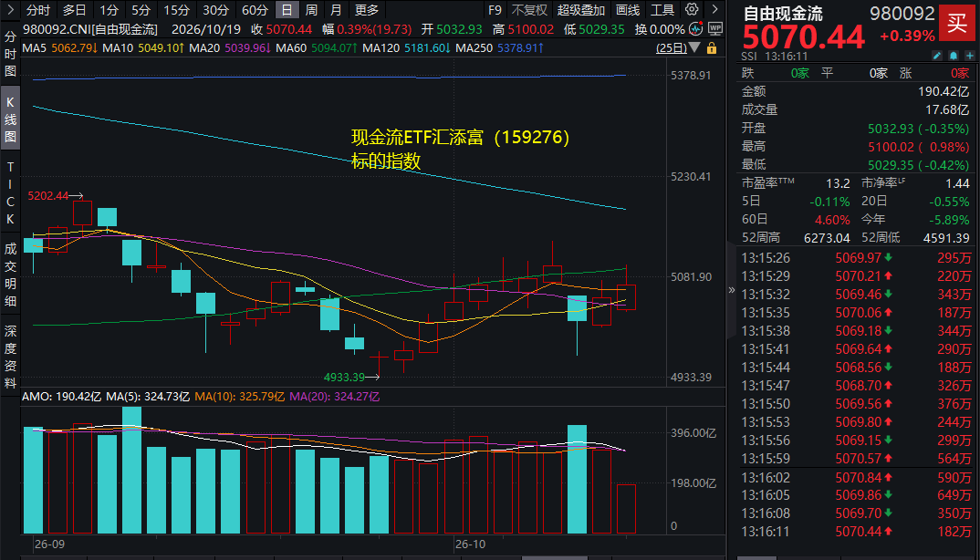Open the 深度资料 sidebar tab
Screen dimensions: 980x560
point(10,357)
